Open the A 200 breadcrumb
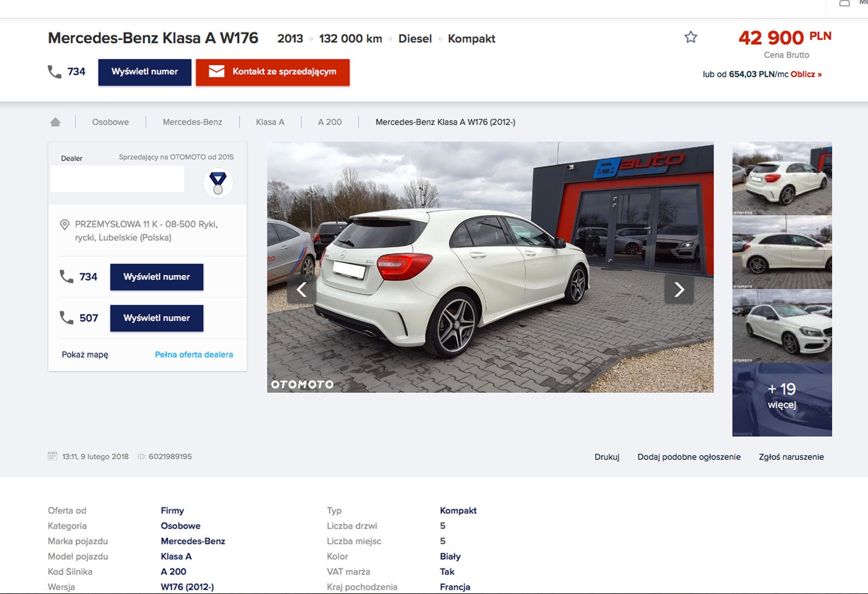Screen dimensions: 868x594 click(x=330, y=122)
